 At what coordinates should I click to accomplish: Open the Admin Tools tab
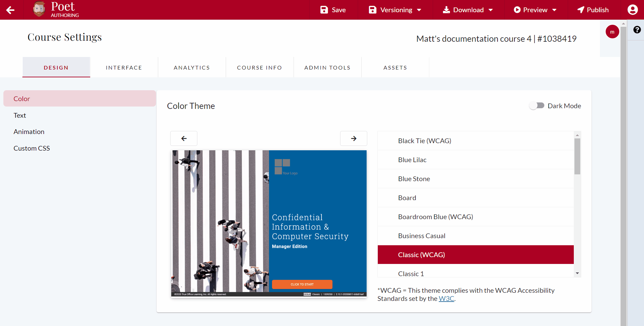click(x=327, y=67)
